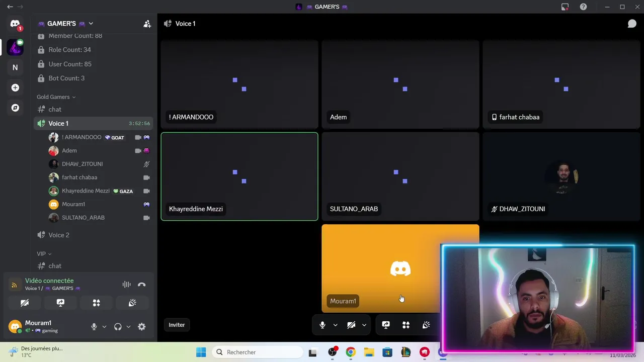The image size is (644, 362).
Task: Collapse the VIP category
Action: point(44,254)
